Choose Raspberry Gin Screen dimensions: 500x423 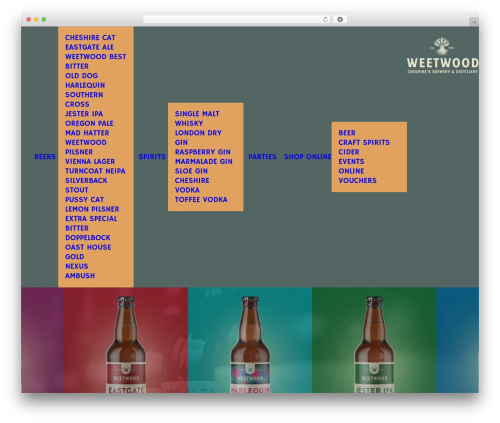203,152
